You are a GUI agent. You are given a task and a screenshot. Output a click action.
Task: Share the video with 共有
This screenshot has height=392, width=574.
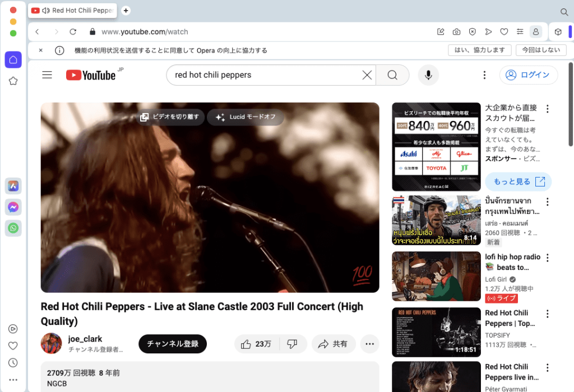(334, 344)
